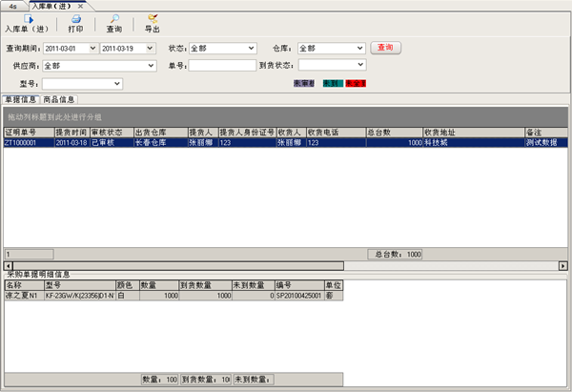
Task: Click the red status legend swatch
Action: (x=357, y=84)
